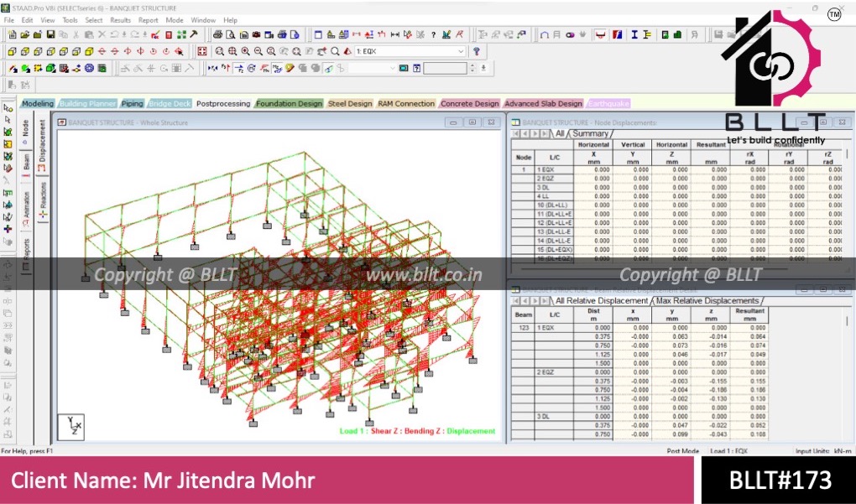Screen dimensions: 856x504
Task: Switch to the Foundation Design tab
Action: (x=289, y=104)
